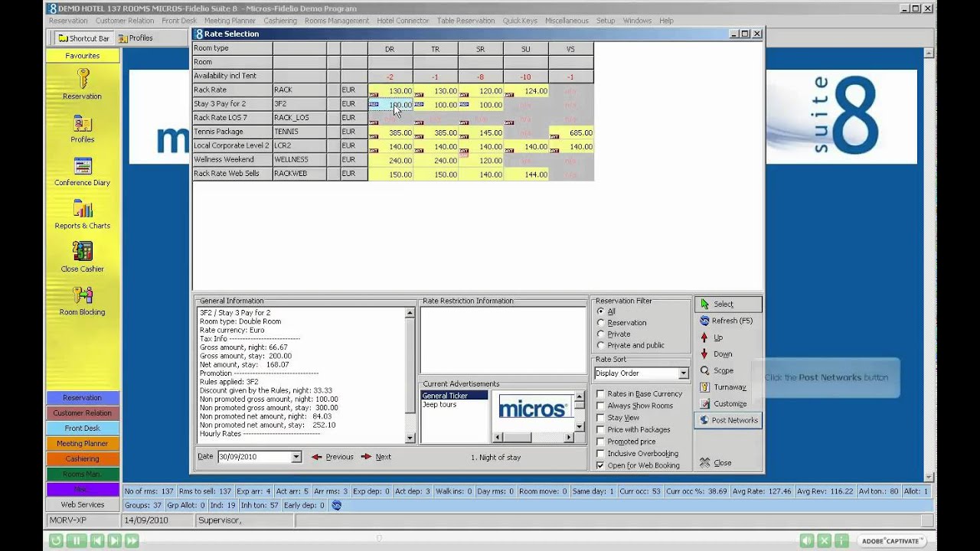Click the Customer Relation sidebar section

click(x=83, y=413)
